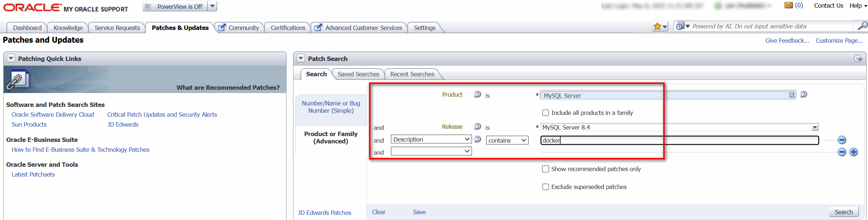
Task: Select Product or Family (Advanced)
Action: [x=331, y=138]
